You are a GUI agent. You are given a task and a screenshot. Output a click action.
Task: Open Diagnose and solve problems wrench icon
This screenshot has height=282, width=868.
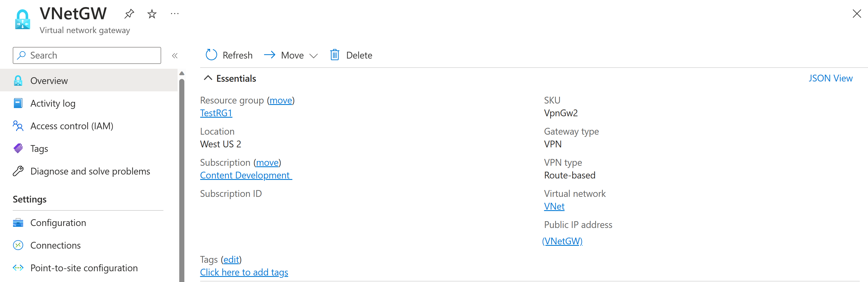18,171
